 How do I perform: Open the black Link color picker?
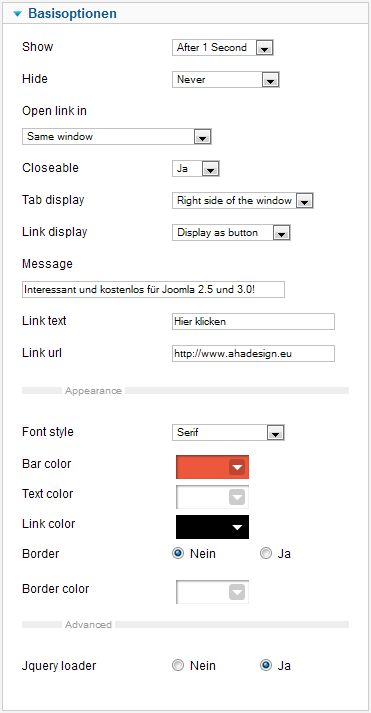coord(212,527)
